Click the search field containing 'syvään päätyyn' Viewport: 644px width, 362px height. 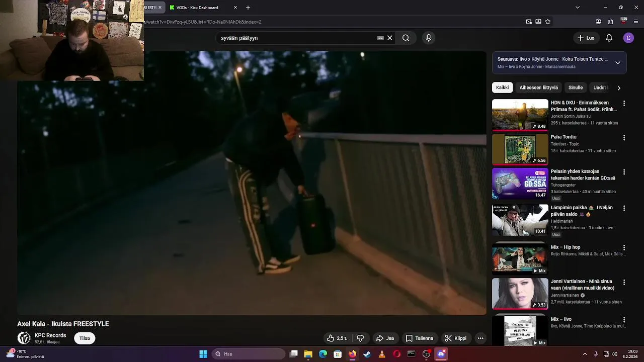pos(297,38)
